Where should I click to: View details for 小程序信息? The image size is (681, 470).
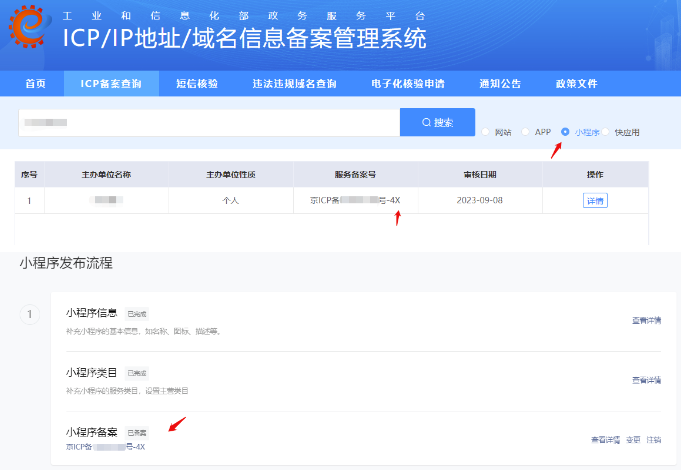point(646,320)
